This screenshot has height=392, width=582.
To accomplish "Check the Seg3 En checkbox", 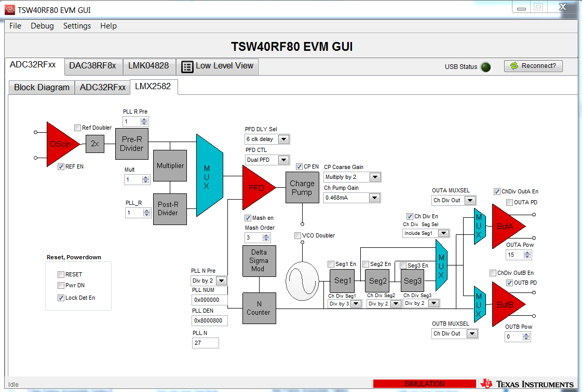I will pos(403,265).
